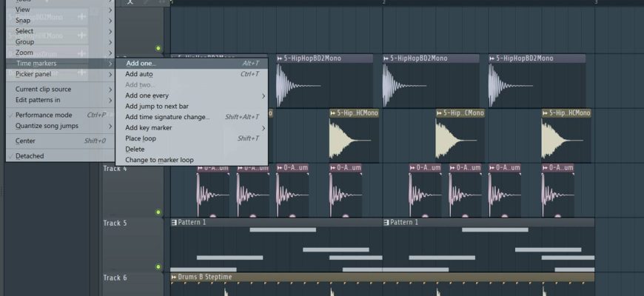Mute Track 4 using its green light
Viewport: 644px width, 296px height.
click(x=158, y=212)
